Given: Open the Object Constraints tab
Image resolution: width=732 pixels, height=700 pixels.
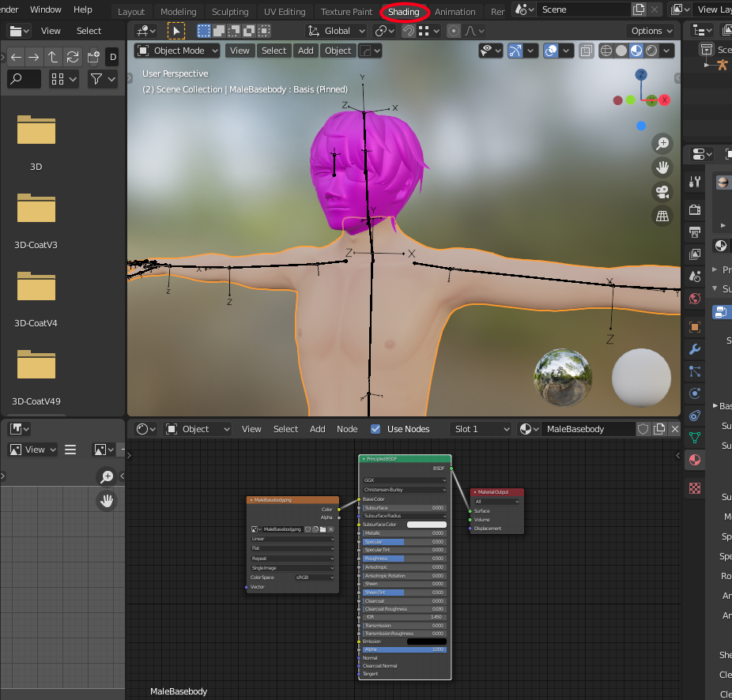Looking at the screenshot, I should coord(695,416).
